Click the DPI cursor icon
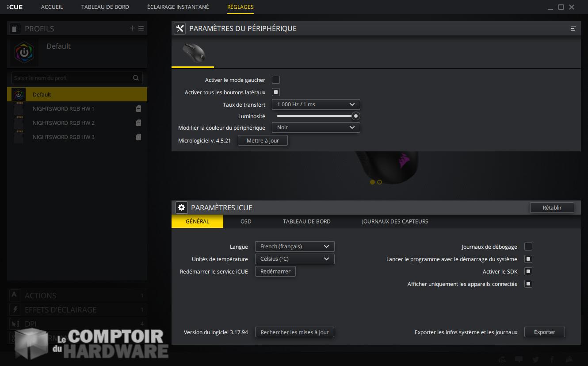 pos(15,324)
